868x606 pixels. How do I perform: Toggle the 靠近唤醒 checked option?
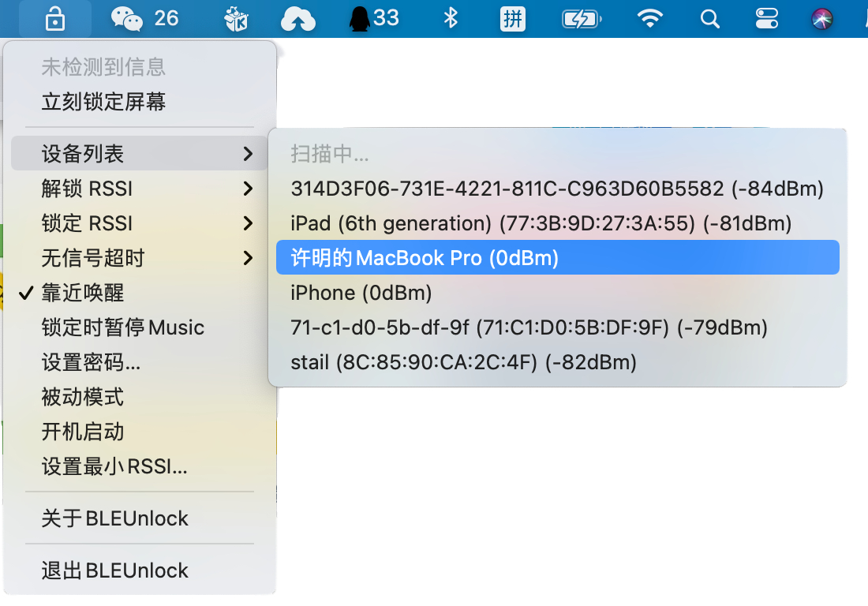click(x=140, y=293)
